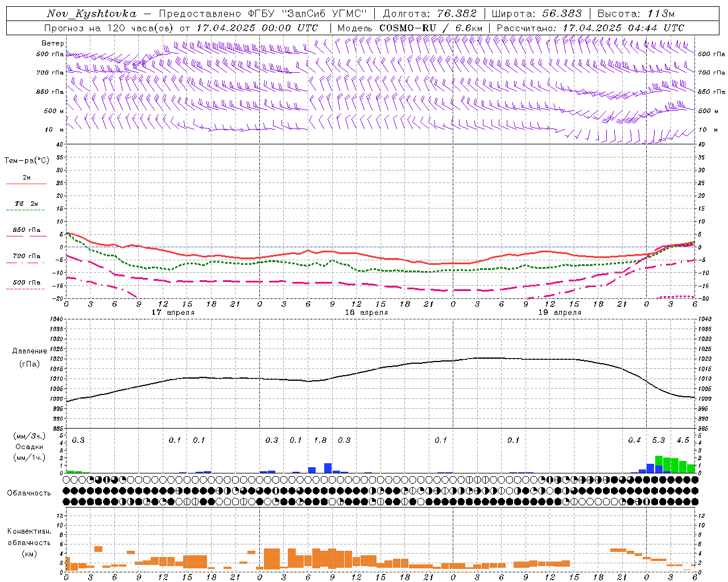Click the Td 2м dew point legend entry

27,203
